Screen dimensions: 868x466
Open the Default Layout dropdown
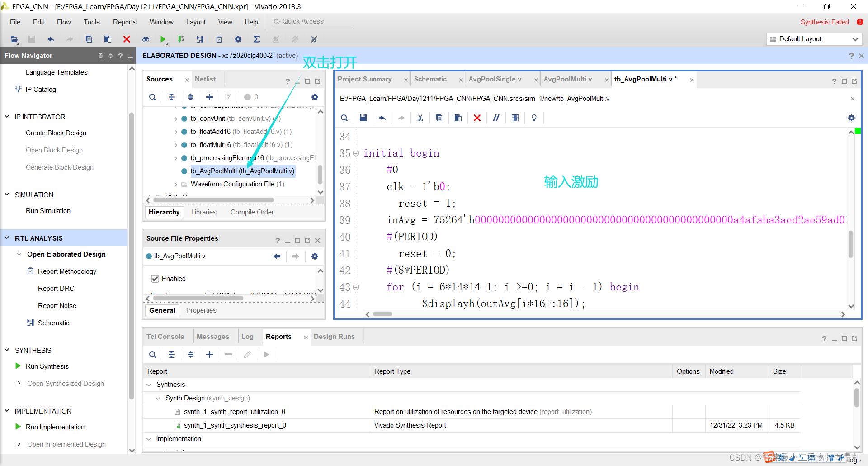(x=814, y=39)
